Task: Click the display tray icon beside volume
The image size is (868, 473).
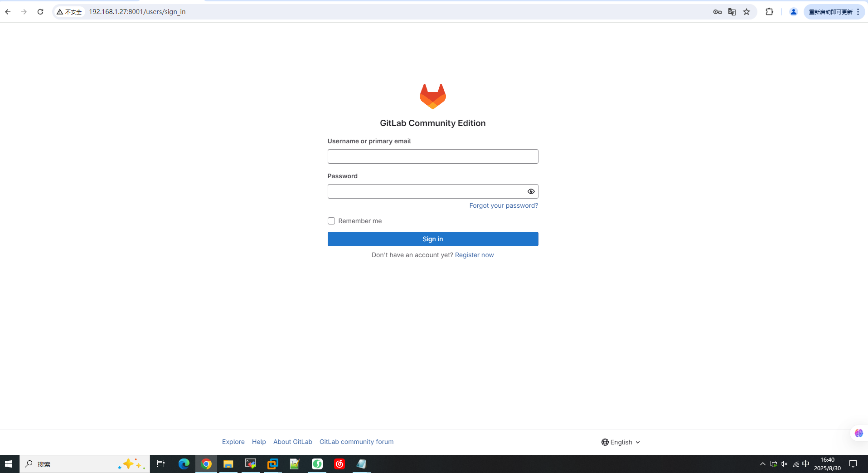Action: (773, 464)
